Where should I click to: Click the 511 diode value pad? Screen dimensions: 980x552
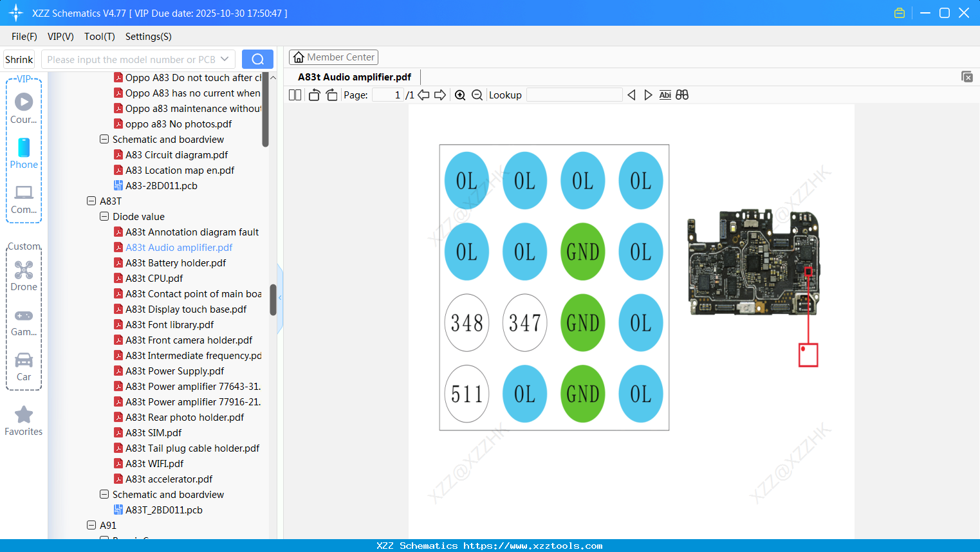click(467, 394)
